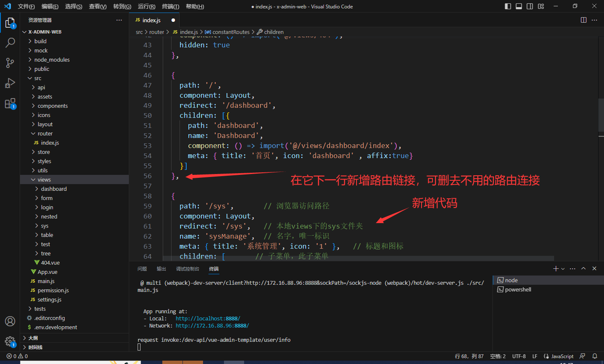Switch to the 输出 panel tab
Image resolution: width=604 pixels, height=364 pixels.
click(x=161, y=269)
